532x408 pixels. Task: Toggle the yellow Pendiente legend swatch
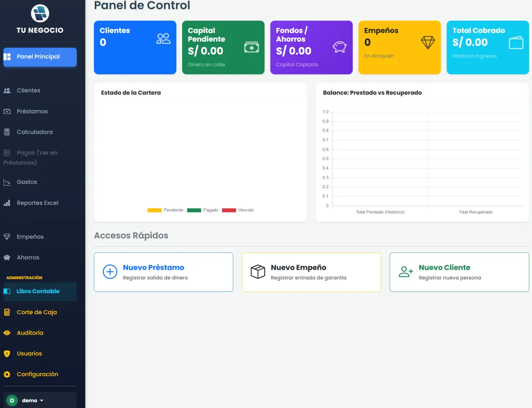[x=154, y=210]
